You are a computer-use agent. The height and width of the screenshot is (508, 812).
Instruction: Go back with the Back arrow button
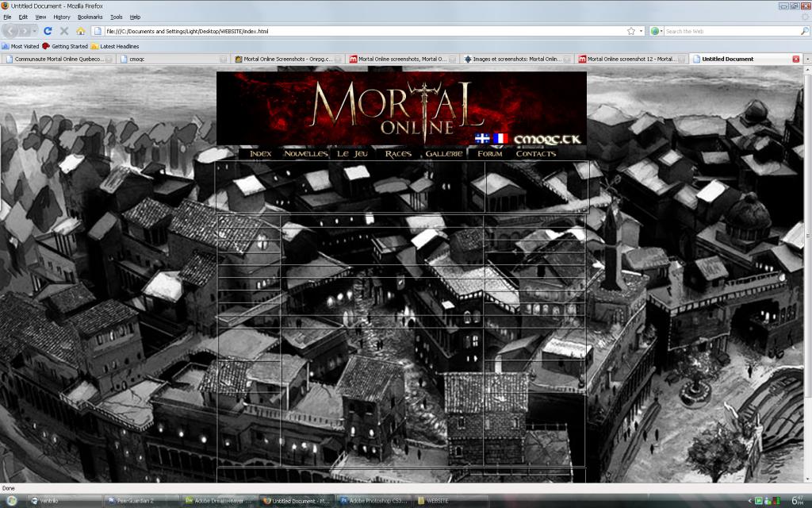click(10, 31)
